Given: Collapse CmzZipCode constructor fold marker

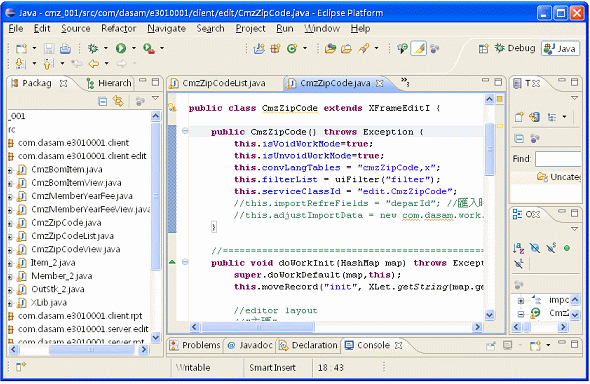Looking at the screenshot, I should 185,131.
